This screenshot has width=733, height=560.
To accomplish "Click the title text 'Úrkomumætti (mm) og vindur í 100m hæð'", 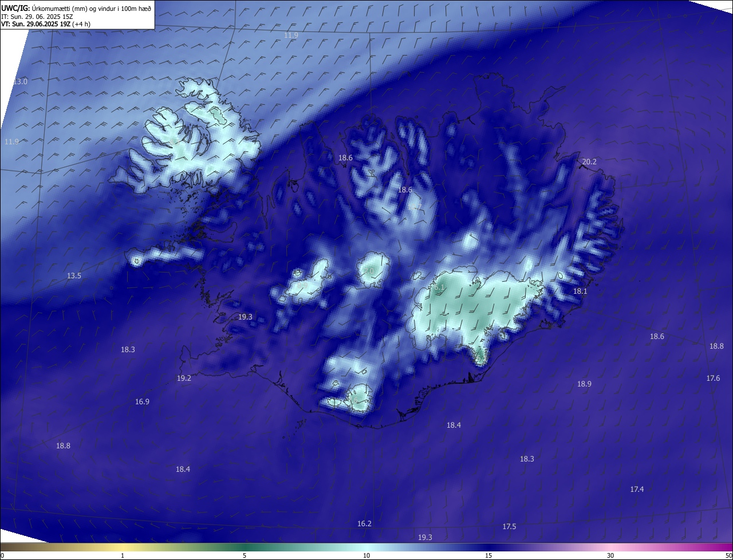I will click(91, 9).
